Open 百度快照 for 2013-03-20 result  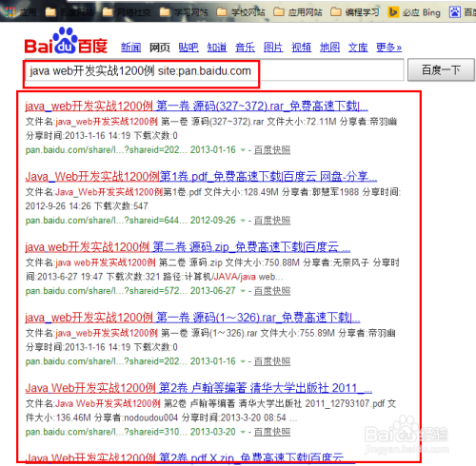pyautogui.click(x=272, y=432)
